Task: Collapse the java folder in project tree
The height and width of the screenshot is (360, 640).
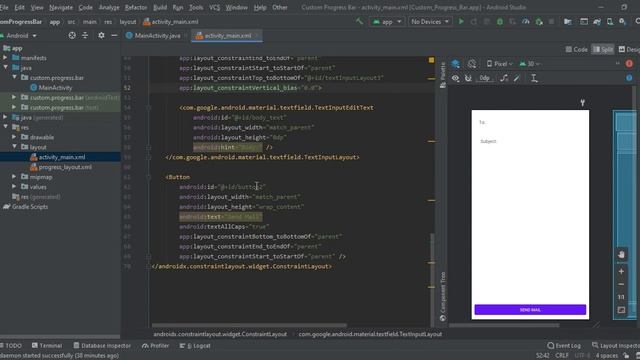Action: click(x=5, y=68)
